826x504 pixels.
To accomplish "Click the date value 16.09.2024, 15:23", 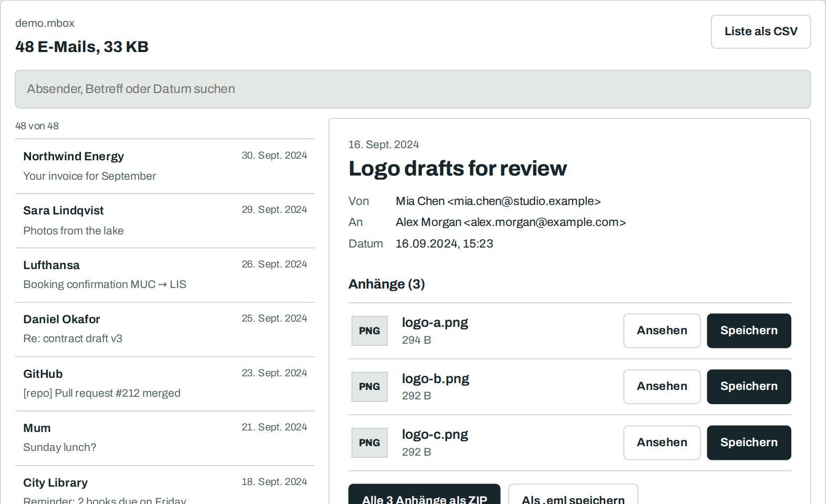I will 445,244.
